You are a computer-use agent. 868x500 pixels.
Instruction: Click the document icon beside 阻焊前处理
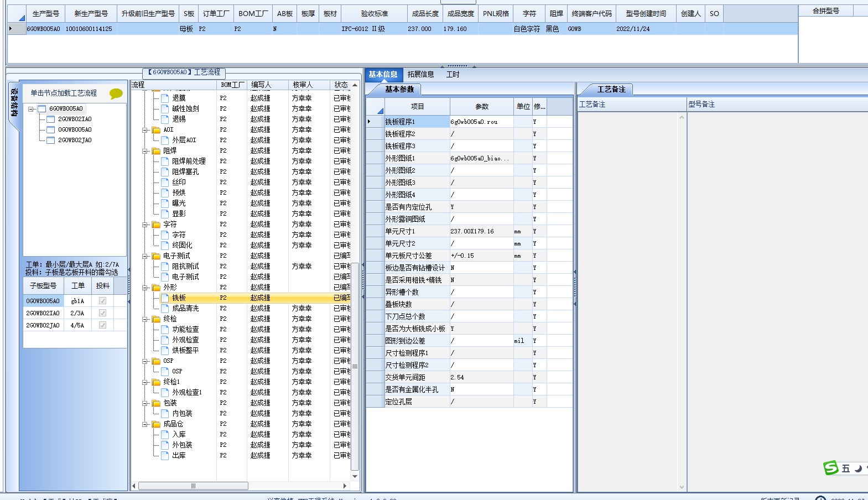pos(165,161)
